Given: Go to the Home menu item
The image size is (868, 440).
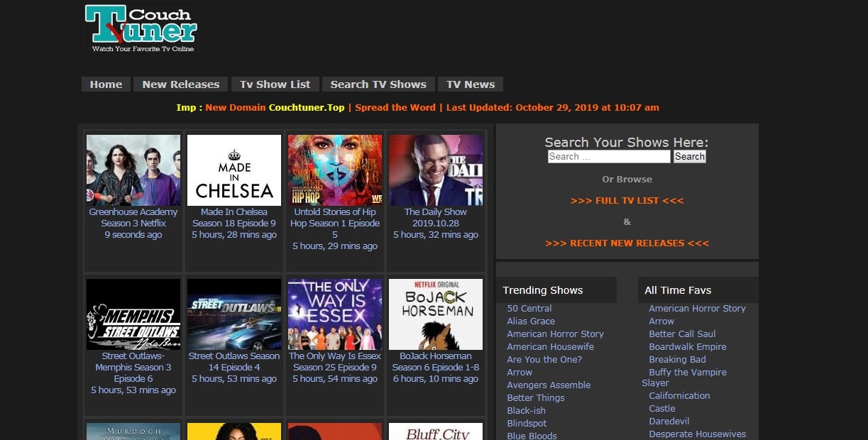Looking at the screenshot, I should pos(106,84).
